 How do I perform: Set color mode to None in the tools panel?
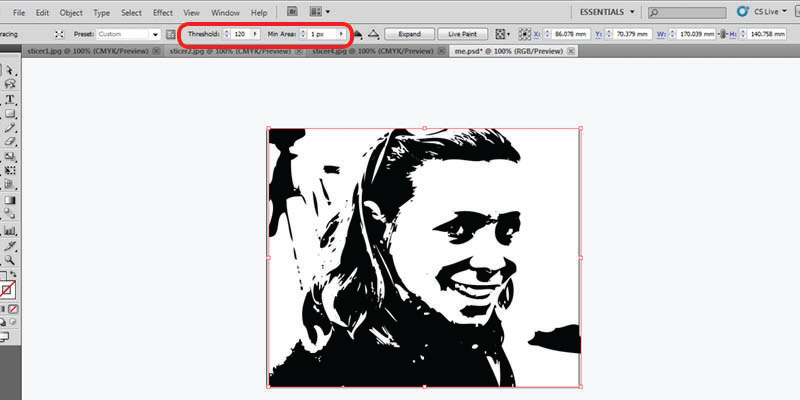[x=13, y=309]
